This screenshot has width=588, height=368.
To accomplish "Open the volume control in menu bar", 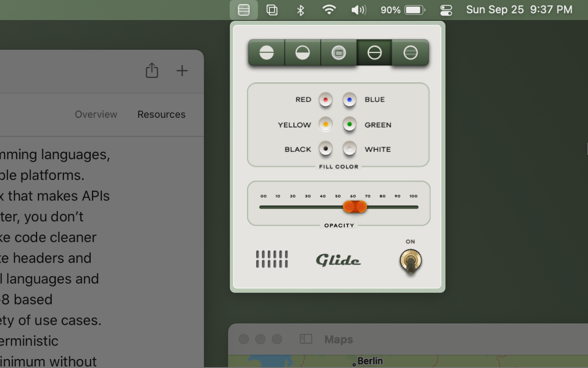I will (x=359, y=10).
